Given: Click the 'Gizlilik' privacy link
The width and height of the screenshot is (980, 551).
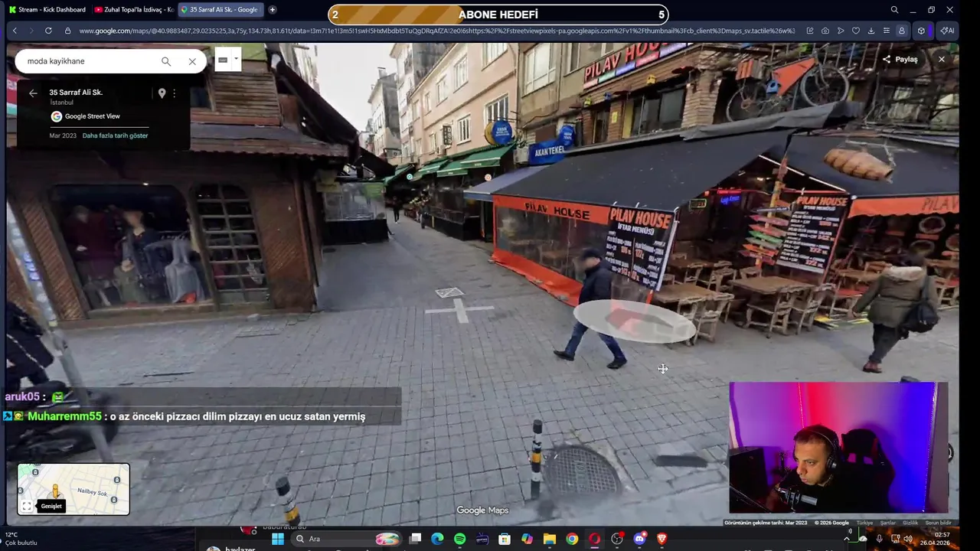Looking at the screenshot, I should click(x=910, y=523).
